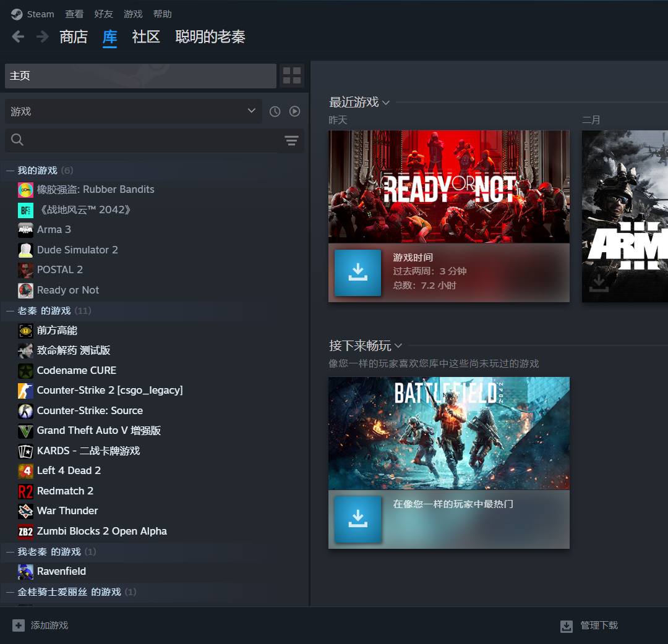This screenshot has height=644, width=668.
Task: Click the Zumbi Blocks 2 icon
Action: point(25,531)
